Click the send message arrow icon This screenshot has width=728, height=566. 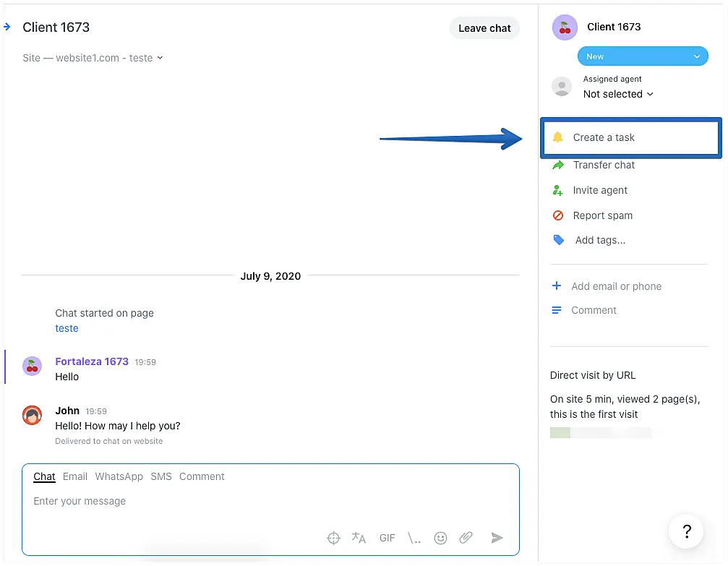[x=497, y=538]
